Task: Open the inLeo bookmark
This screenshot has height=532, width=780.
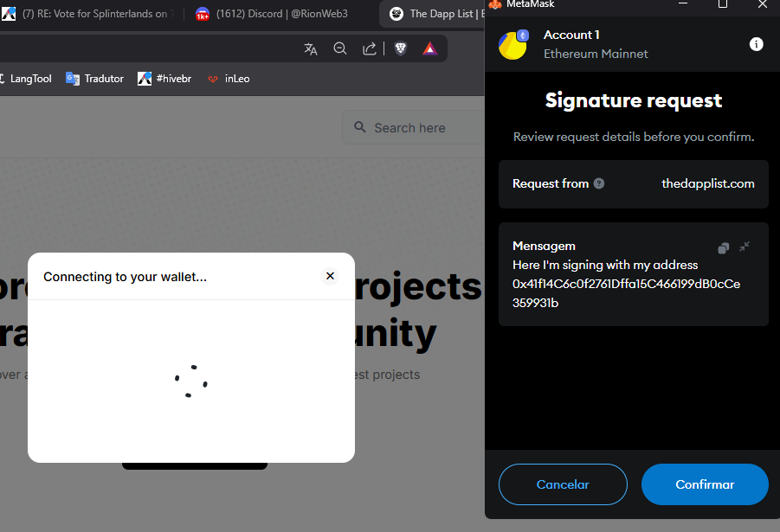Action: pos(229,79)
